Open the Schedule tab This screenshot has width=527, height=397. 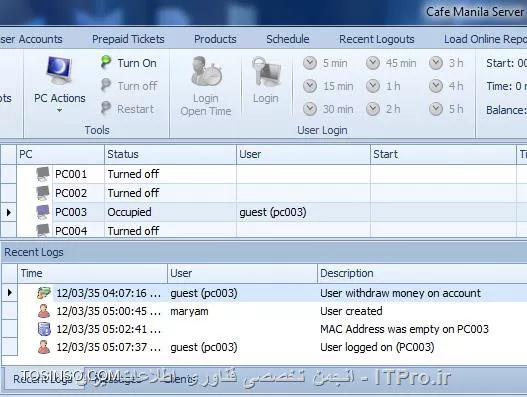click(288, 39)
